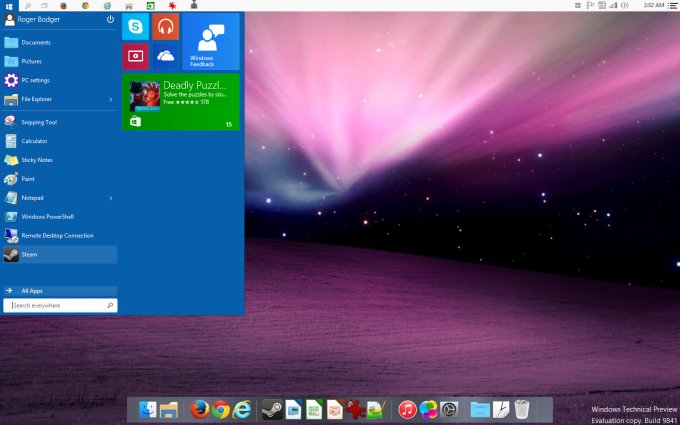Click the Firefox icon in the dock

click(198, 409)
